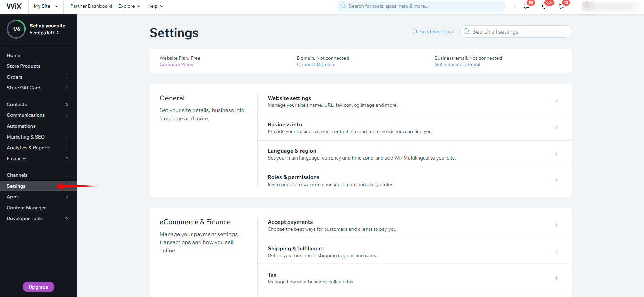Expand the Finances submenu
Image resolution: width=644 pixels, height=297 pixels.
(67, 158)
